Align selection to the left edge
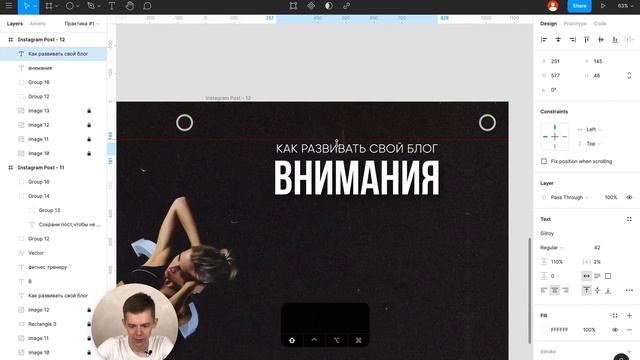This screenshot has height=360, width=640. [x=544, y=40]
